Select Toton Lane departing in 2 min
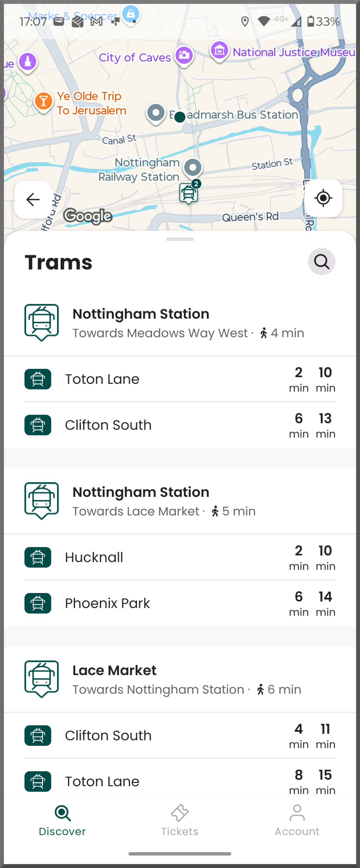 pos(180,379)
